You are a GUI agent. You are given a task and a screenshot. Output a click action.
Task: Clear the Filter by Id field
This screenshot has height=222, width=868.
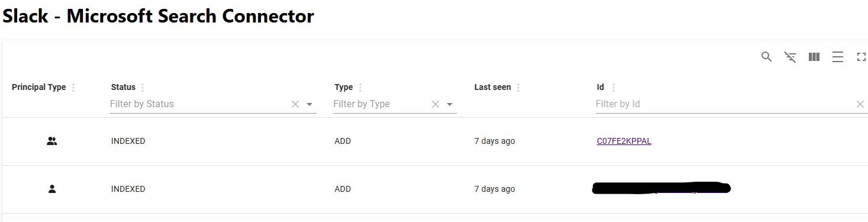(860, 104)
